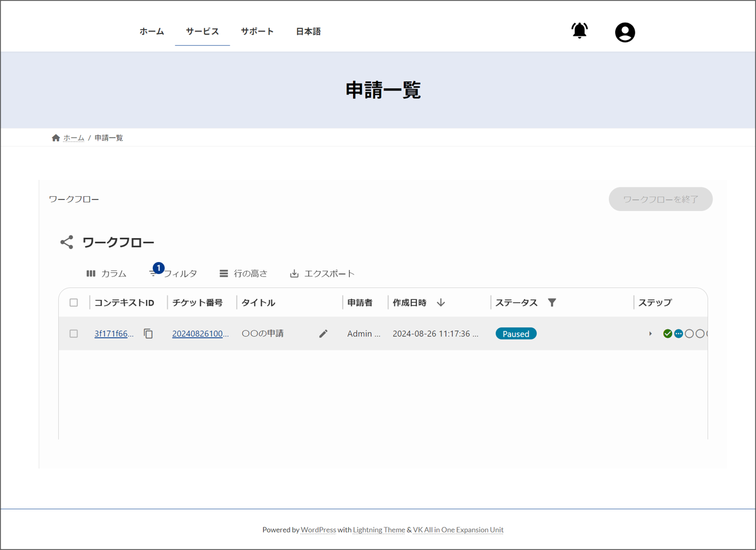This screenshot has height=550, width=756.
Task: Click the status column filter funnel icon
Action: (552, 303)
